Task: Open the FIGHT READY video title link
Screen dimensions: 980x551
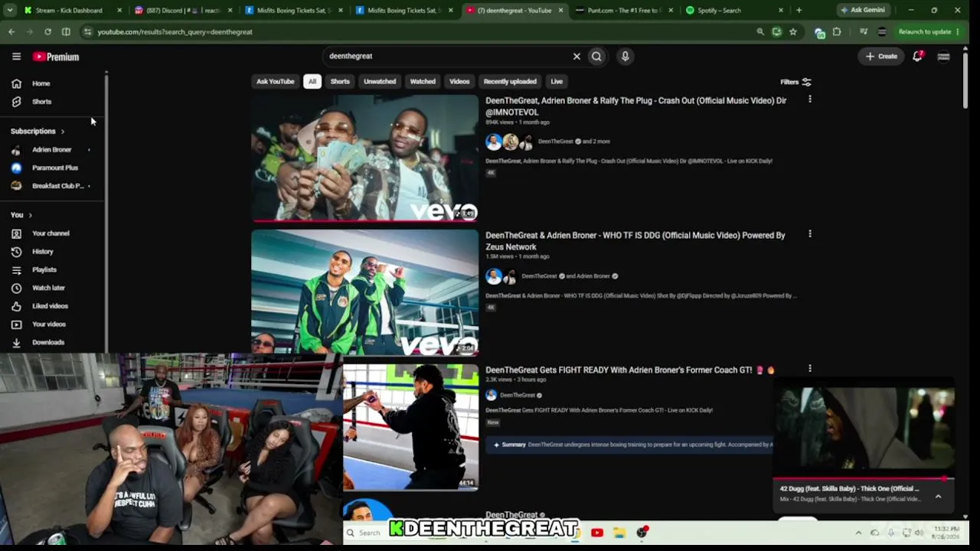Action: point(630,370)
